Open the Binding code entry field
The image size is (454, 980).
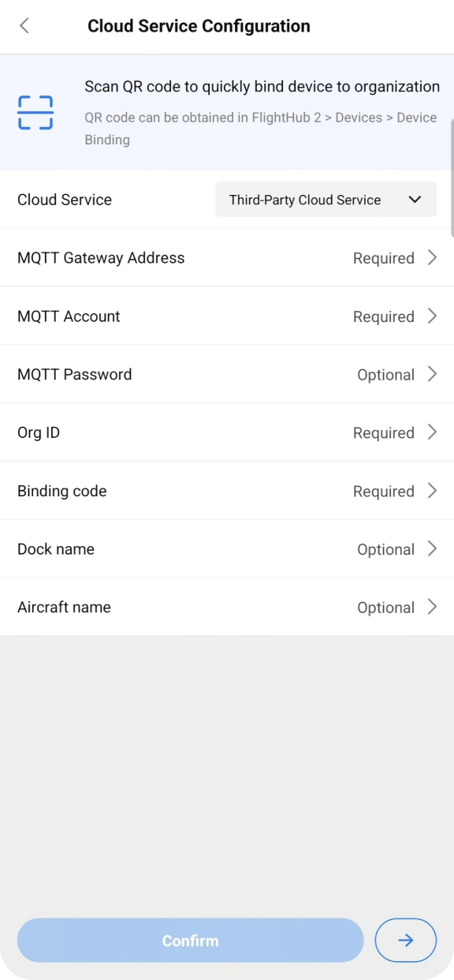coord(227,490)
